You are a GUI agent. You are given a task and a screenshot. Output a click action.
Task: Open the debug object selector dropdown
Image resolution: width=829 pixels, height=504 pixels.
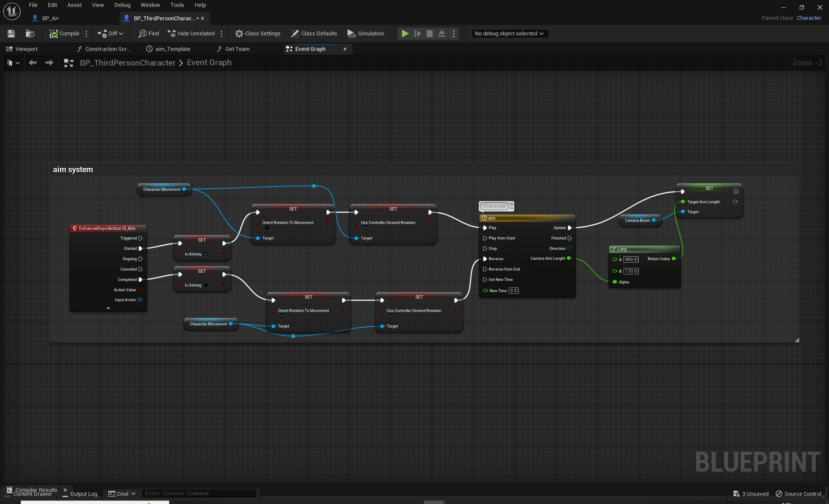[x=509, y=34]
